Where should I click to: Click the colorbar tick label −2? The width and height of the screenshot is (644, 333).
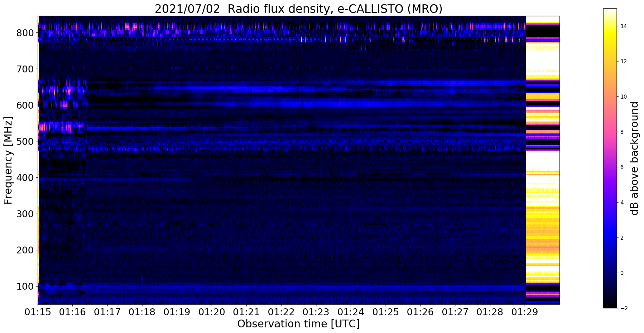tap(624, 308)
